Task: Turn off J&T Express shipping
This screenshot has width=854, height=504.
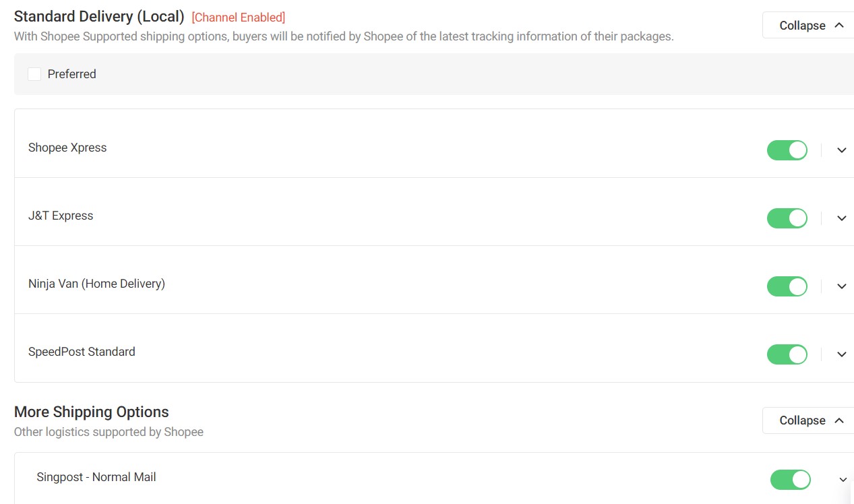Action: [787, 218]
